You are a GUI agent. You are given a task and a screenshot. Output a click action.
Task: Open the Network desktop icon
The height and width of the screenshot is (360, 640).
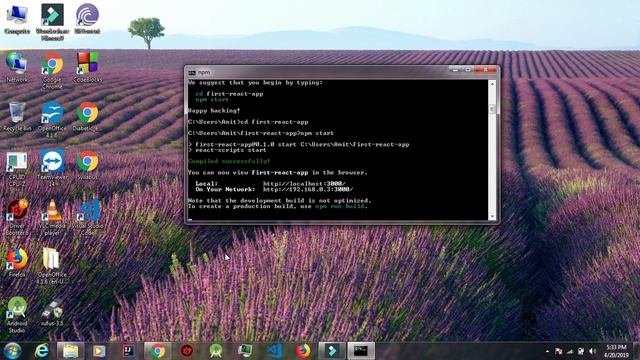pos(17,67)
